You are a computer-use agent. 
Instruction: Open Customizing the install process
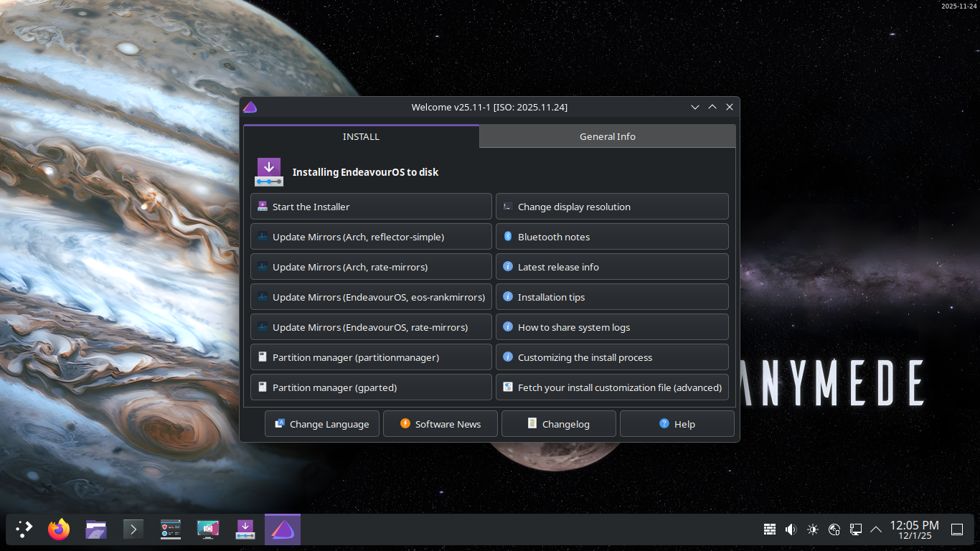612,357
